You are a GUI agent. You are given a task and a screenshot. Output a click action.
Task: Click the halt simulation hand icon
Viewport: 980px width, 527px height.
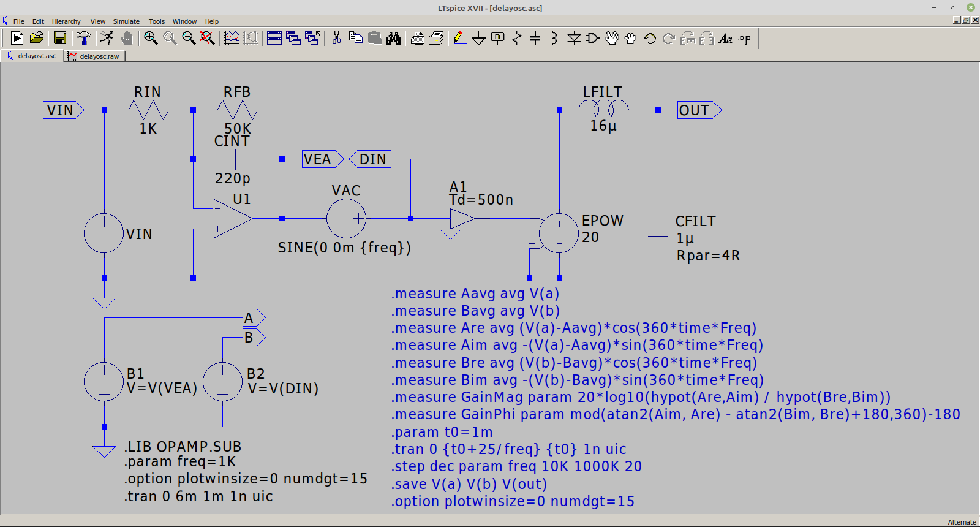pyautogui.click(x=127, y=38)
